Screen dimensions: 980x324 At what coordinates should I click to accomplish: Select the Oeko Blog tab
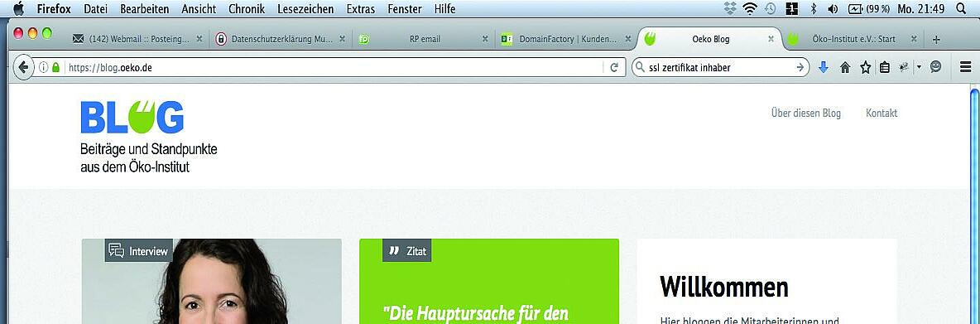(x=709, y=39)
